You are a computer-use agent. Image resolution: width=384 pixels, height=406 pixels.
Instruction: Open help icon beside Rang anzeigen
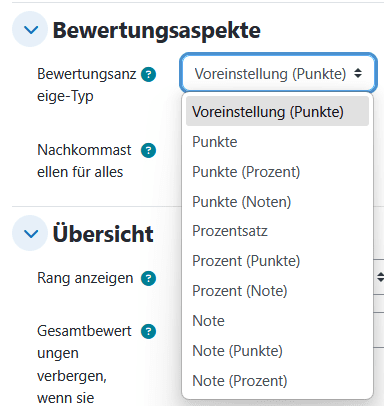148,278
